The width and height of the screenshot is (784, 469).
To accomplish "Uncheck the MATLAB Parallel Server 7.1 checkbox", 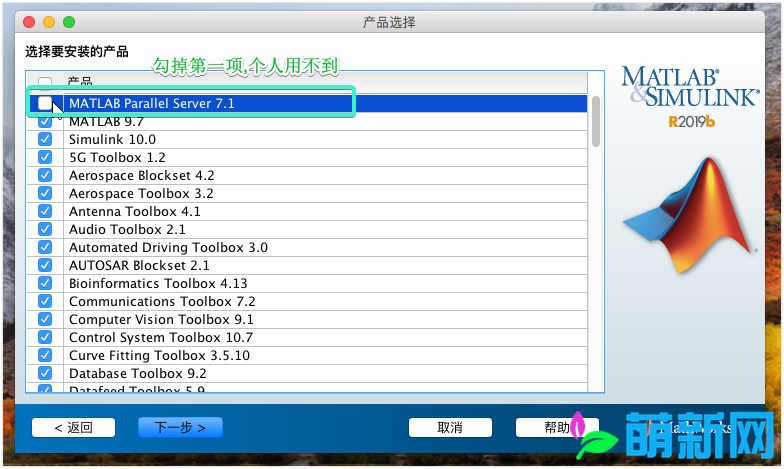I will point(45,104).
